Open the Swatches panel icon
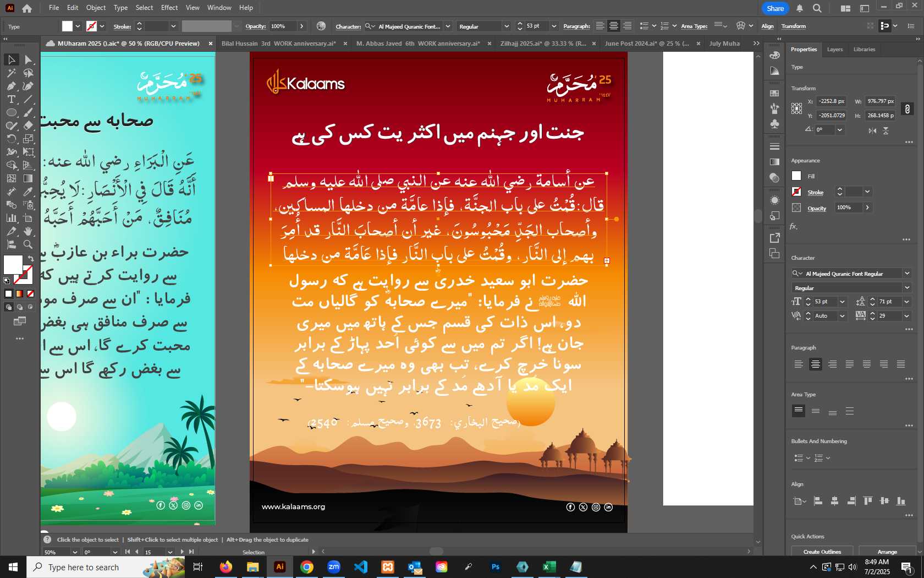Screen dimensions: 924x578 click(x=774, y=94)
